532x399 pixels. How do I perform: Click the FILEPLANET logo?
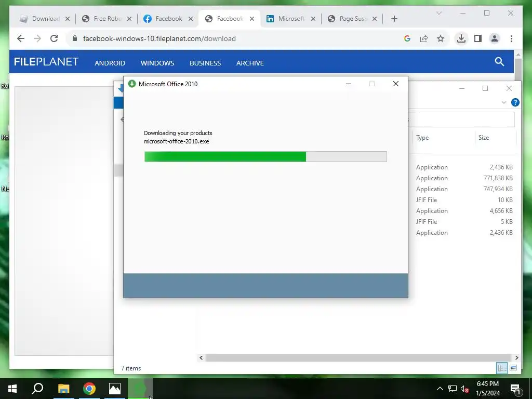pos(46,62)
